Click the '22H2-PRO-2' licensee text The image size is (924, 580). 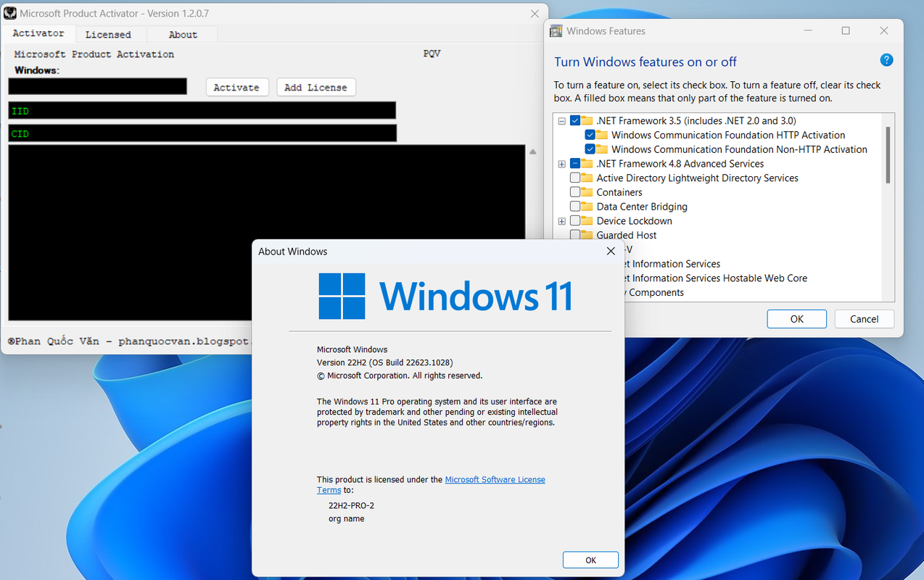click(x=351, y=505)
